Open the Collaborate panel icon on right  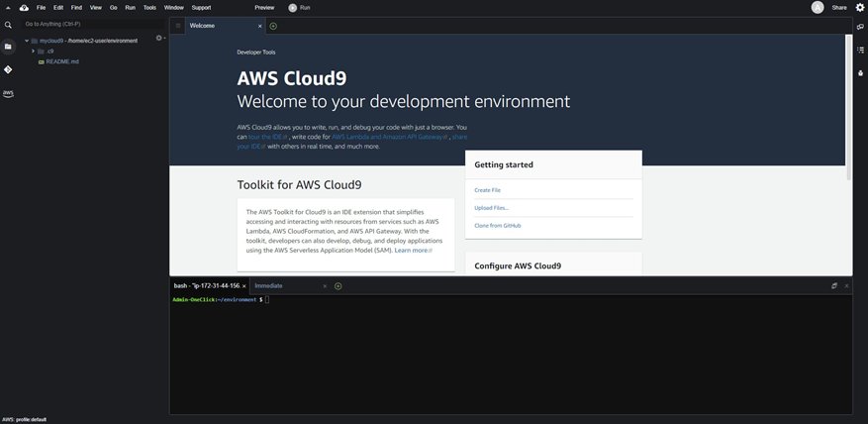[860, 27]
